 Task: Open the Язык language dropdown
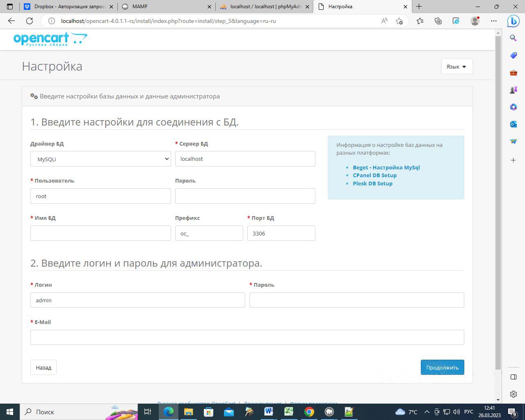pos(457,66)
